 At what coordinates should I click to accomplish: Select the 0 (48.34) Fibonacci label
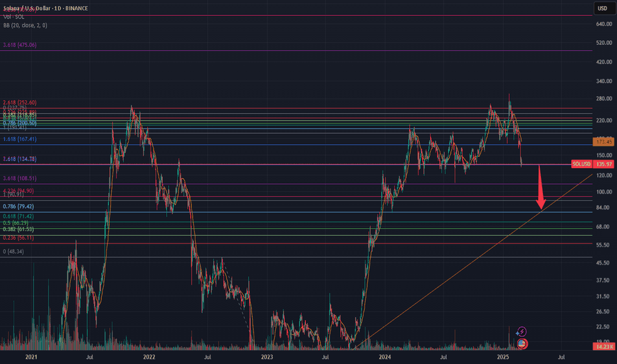(x=13, y=251)
